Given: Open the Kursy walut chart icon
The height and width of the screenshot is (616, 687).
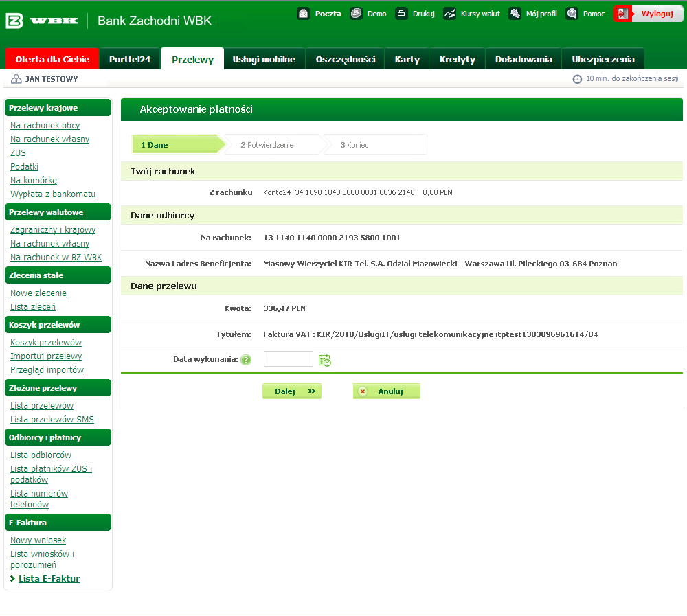Looking at the screenshot, I should [449, 14].
